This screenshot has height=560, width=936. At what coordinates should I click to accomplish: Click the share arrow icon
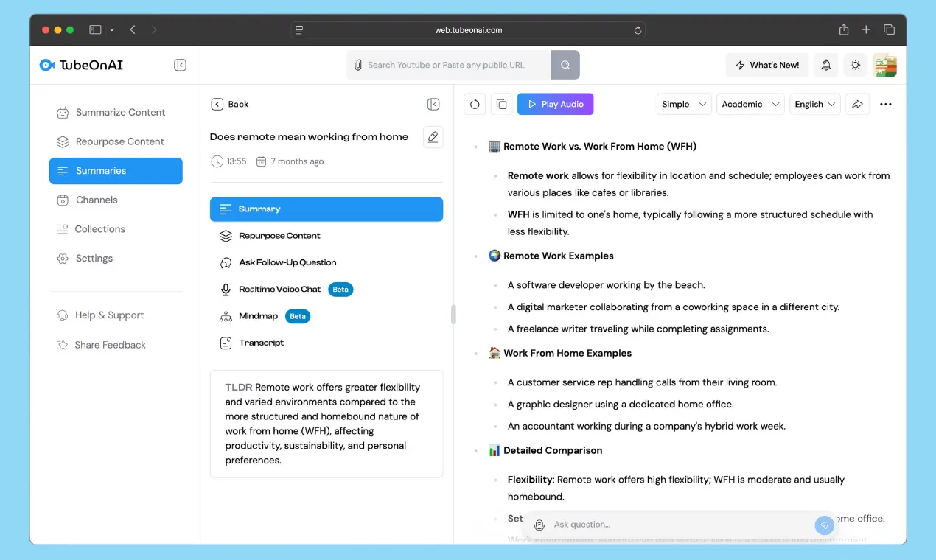point(857,105)
